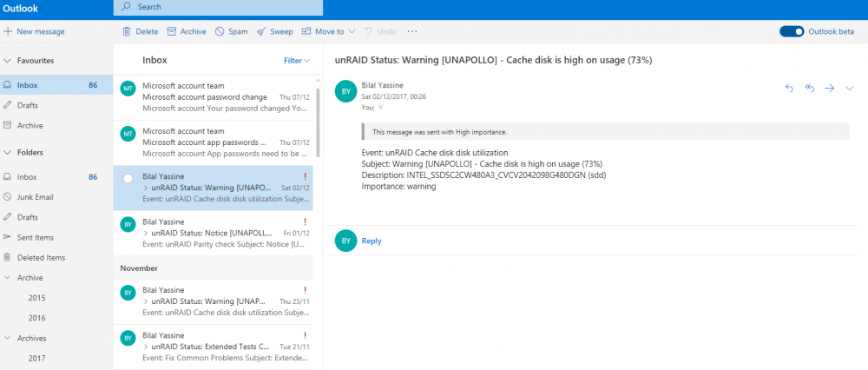Viewport: 868px width, 370px height.
Task: Open more message actions chevron in reading pane
Action: point(850,88)
